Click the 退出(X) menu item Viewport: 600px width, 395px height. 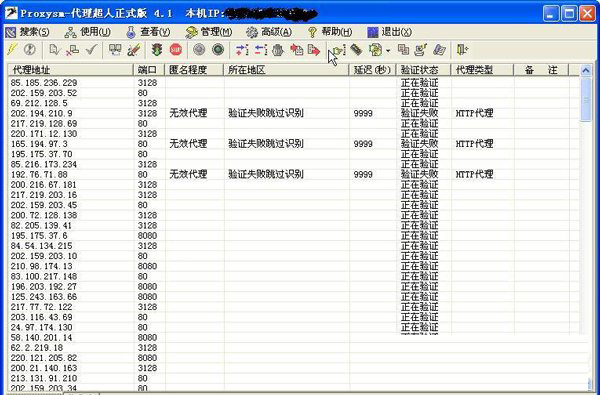click(x=390, y=32)
